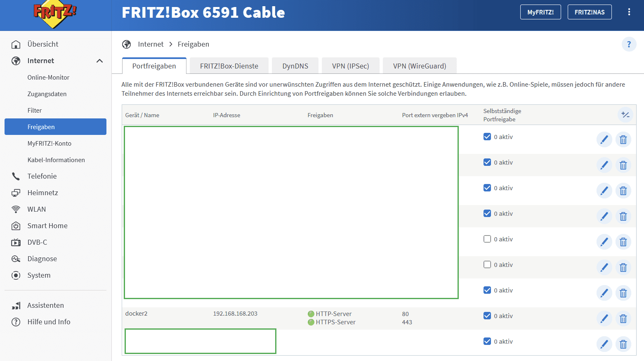Click the FRITZ! logo
644x361 pixels.
tap(55, 14)
